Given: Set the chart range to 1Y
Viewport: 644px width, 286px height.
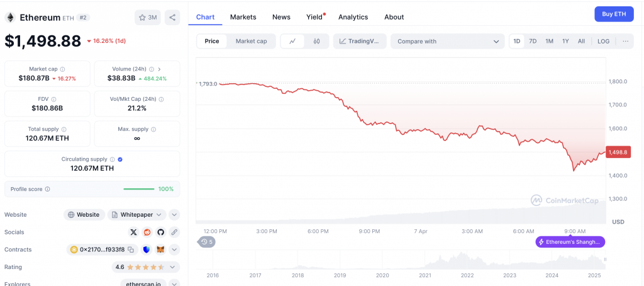Looking at the screenshot, I should 565,41.
